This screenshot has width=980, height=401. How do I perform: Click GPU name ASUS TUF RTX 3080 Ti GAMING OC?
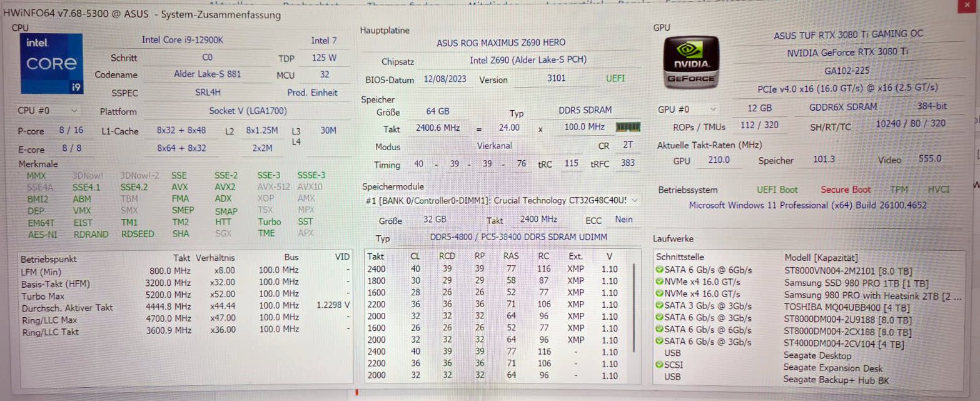pos(848,35)
